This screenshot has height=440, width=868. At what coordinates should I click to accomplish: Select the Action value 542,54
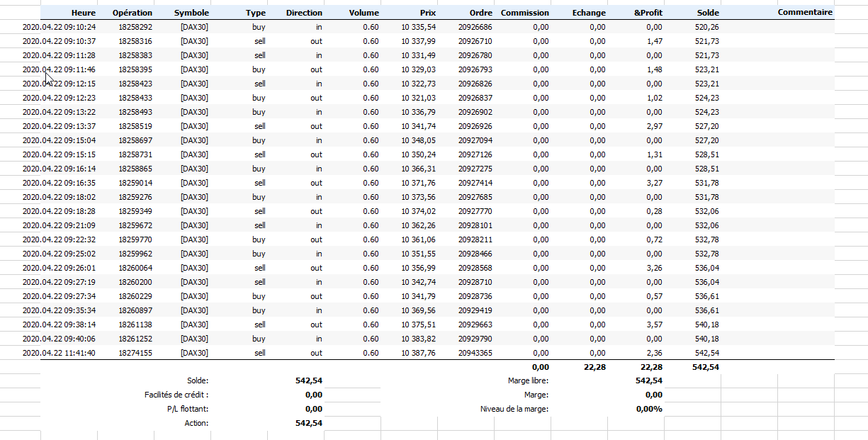coord(309,423)
